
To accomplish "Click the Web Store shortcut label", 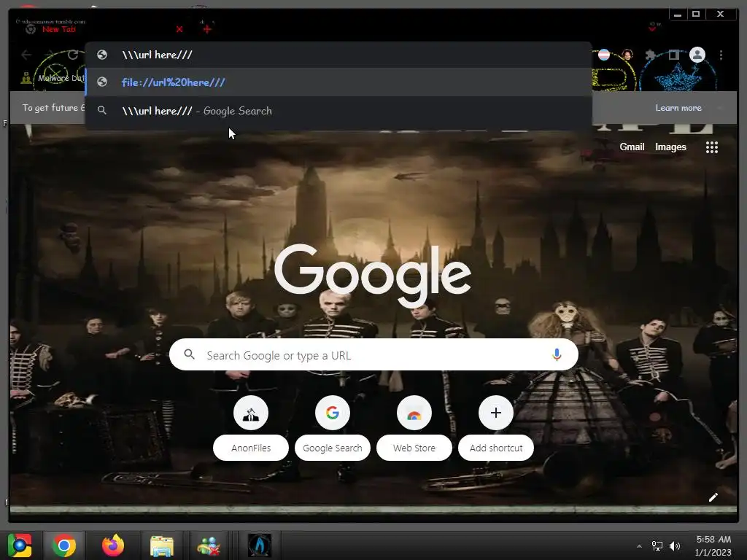I will 414,448.
